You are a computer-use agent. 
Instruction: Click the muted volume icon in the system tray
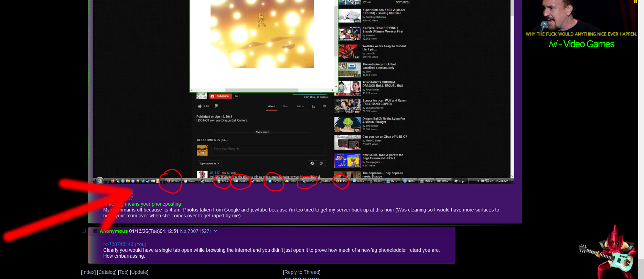point(491,181)
